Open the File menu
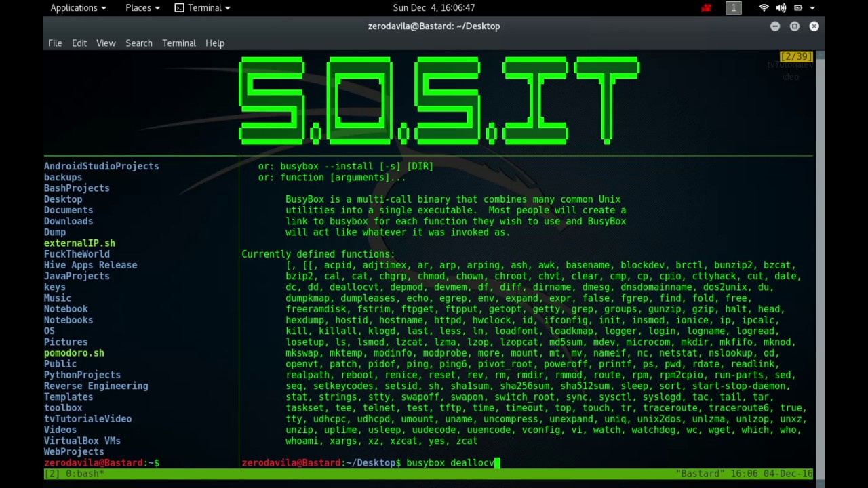This screenshot has height=488, width=868. [x=55, y=43]
